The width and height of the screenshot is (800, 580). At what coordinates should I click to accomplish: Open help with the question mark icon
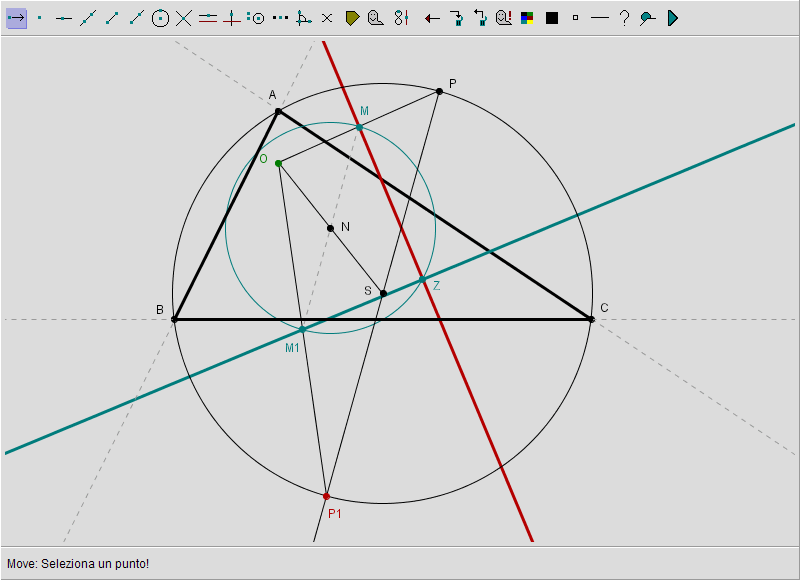pyautogui.click(x=624, y=18)
